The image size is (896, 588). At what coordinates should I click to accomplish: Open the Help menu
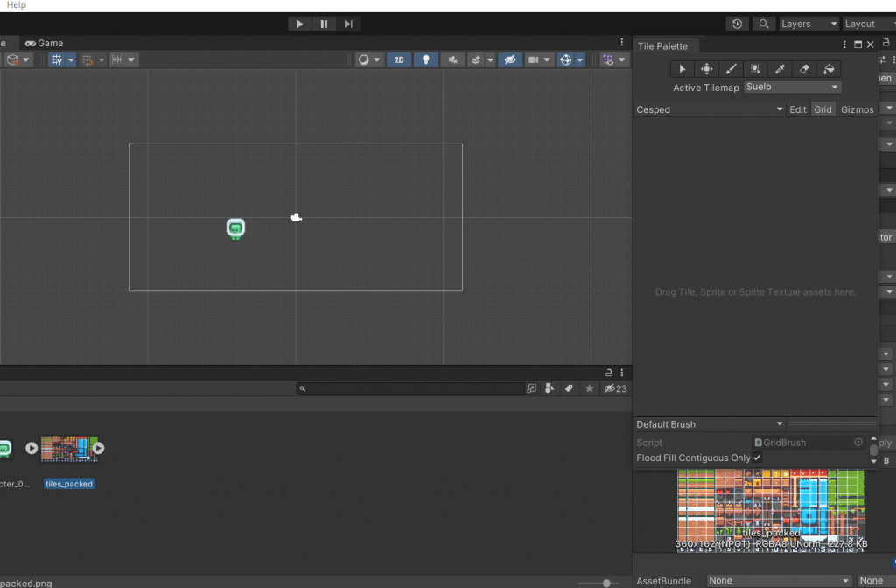point(15,5)
